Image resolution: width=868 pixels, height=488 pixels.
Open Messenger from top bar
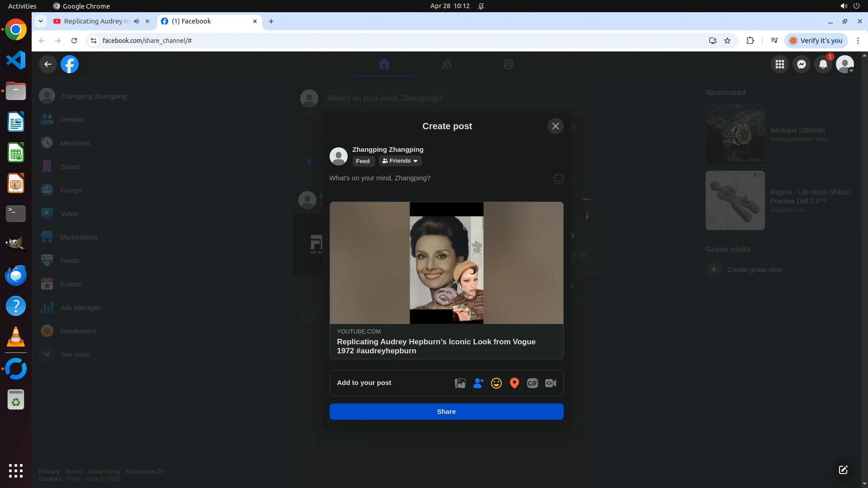(801, 64)
